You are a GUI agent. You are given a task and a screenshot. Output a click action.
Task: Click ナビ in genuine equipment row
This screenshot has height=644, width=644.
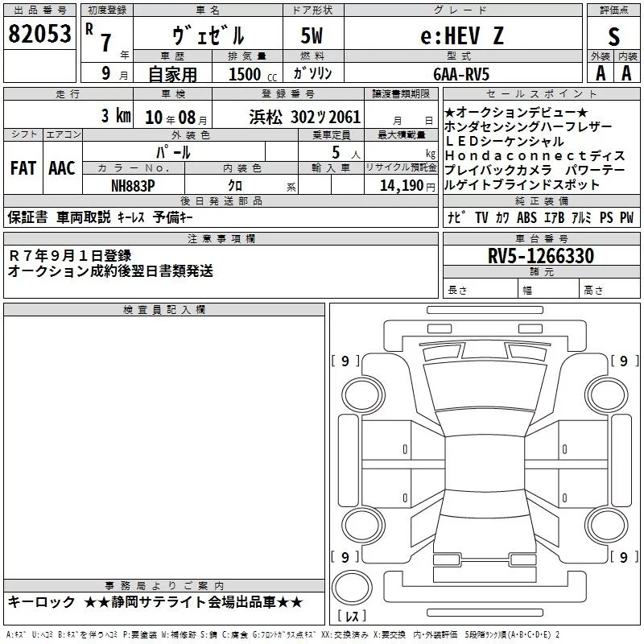[456, 217]
